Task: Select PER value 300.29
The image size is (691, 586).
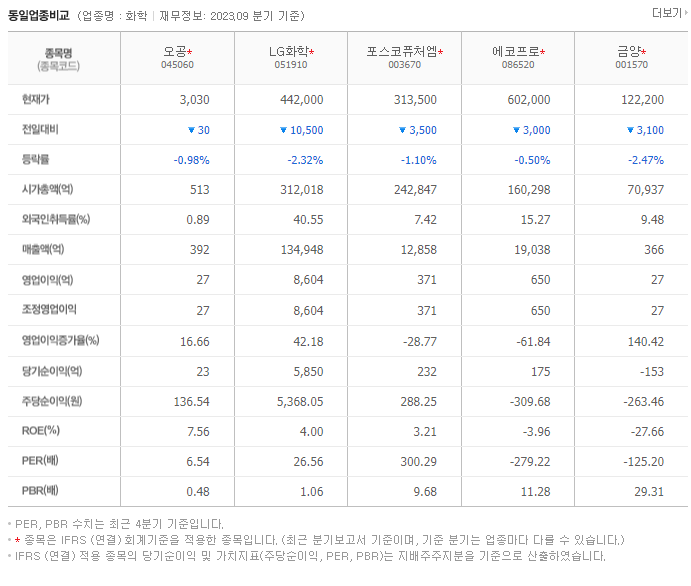Action: click(419, 461)
